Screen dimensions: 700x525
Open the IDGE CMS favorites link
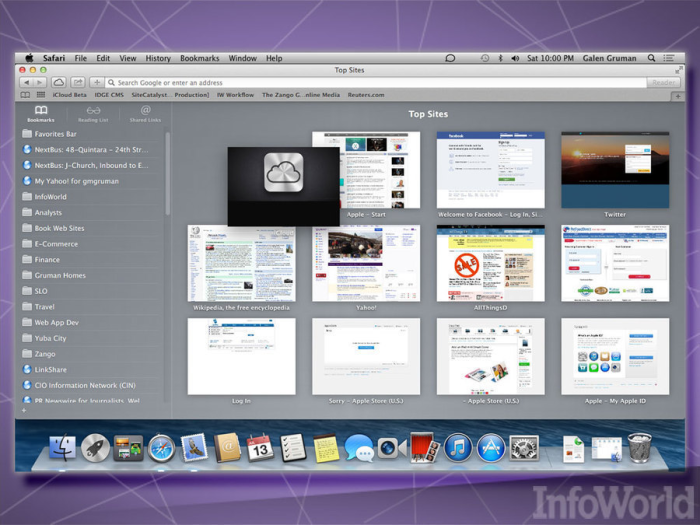click(x=109, y=95)
